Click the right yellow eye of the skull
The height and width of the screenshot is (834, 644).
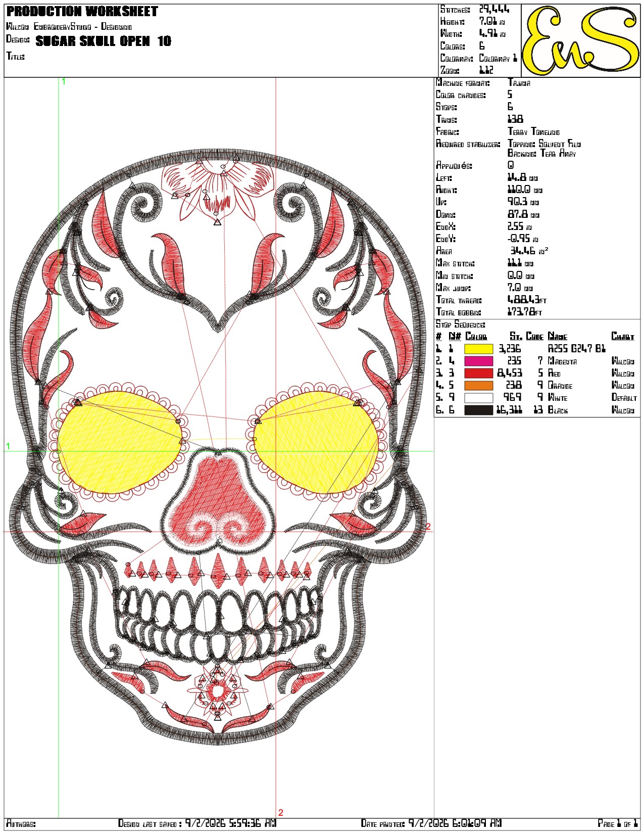(x=316, y=441)
